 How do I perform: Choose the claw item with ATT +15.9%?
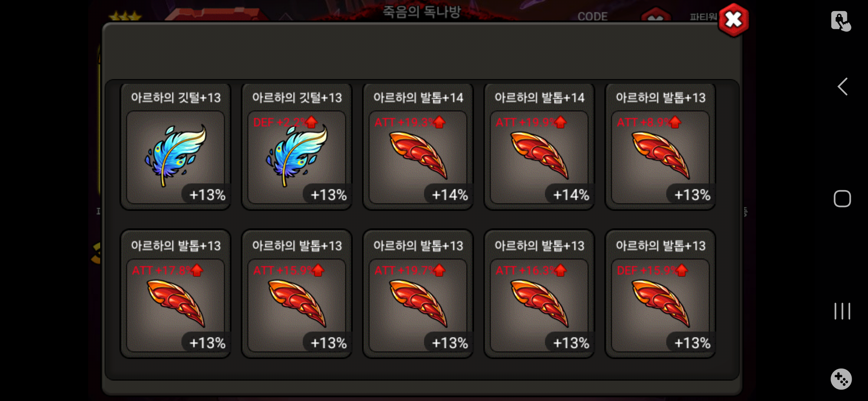coord(297,294)
